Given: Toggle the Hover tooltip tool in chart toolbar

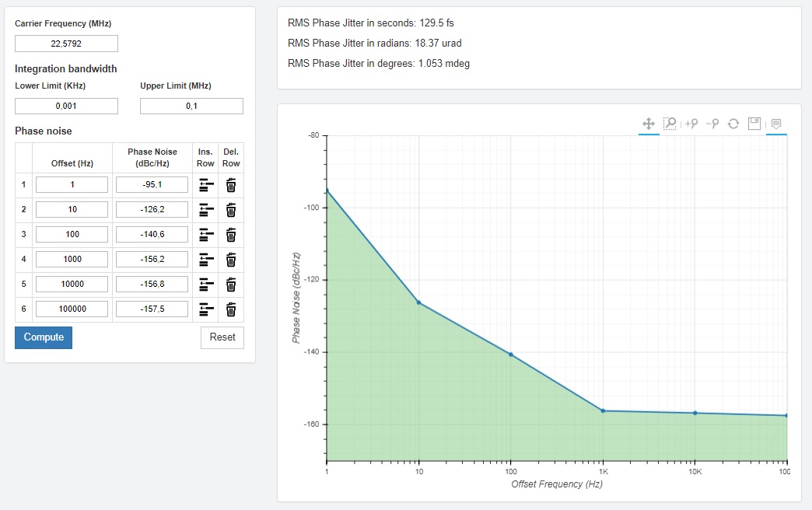Looking at the screenshot, I should tap(776, 124).
